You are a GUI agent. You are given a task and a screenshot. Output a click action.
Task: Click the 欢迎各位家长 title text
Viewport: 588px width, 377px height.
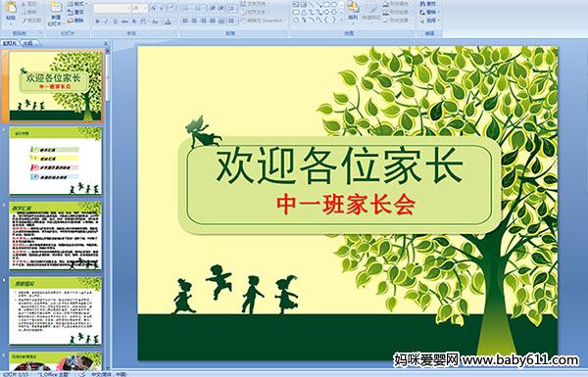[339, 165]
